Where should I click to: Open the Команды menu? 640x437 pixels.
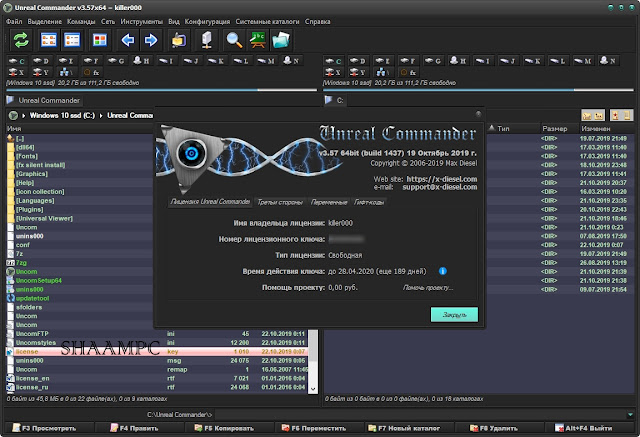click(x=81, y=21)
